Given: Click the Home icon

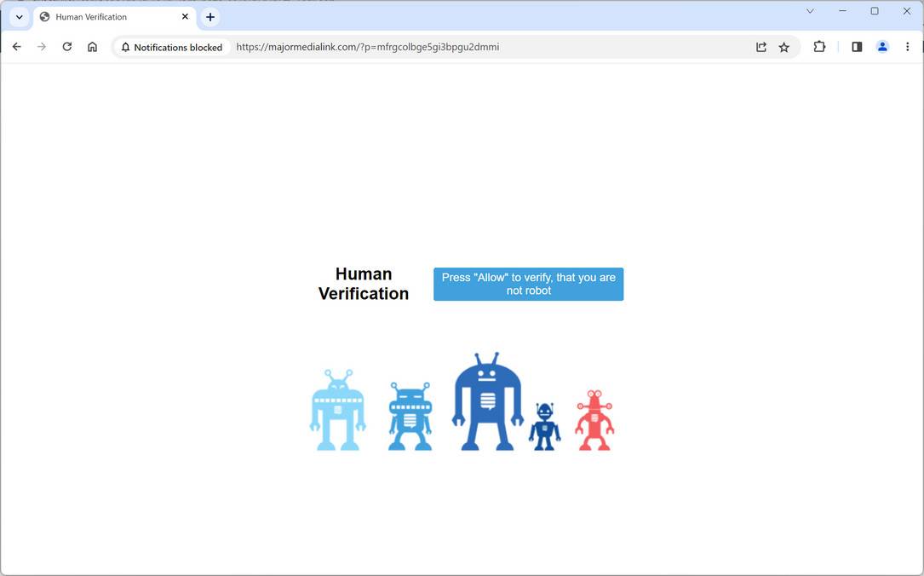Looking at the screenshot, I should coord(92,47).
